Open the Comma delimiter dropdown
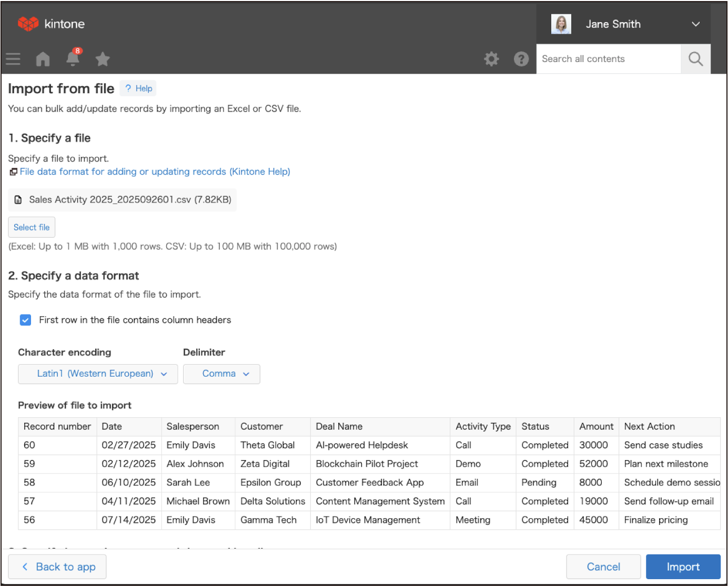Viewport: 728px width, 586px height. (221, 374)
